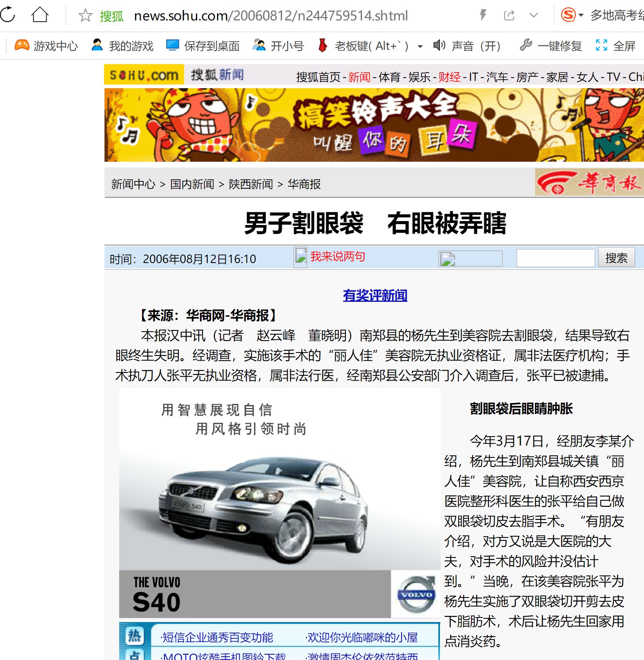Open 我的游戏 from the toolbar

(x=122, y=46)
